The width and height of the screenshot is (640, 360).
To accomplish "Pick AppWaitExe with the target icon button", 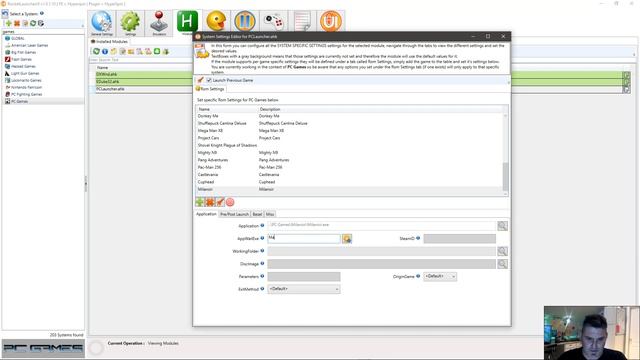I will pos(347,239).
